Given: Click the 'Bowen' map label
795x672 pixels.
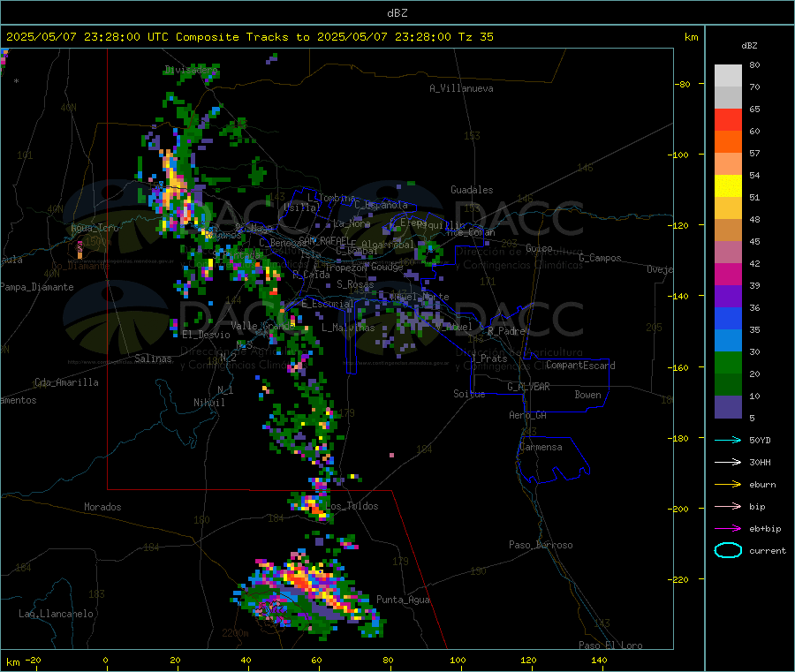Looking at the screenshot, I should pyautogui.click(x=587, y=395).
